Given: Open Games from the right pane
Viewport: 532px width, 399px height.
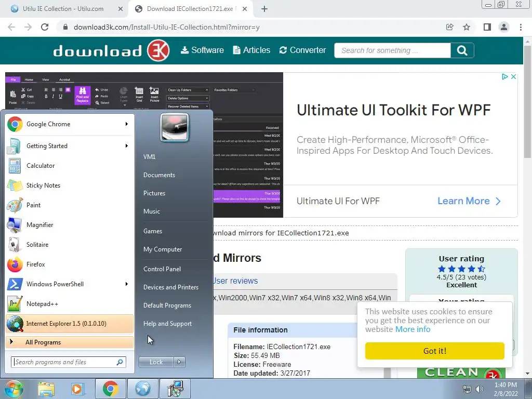Looking at the screenshot, I should point(153,231).
